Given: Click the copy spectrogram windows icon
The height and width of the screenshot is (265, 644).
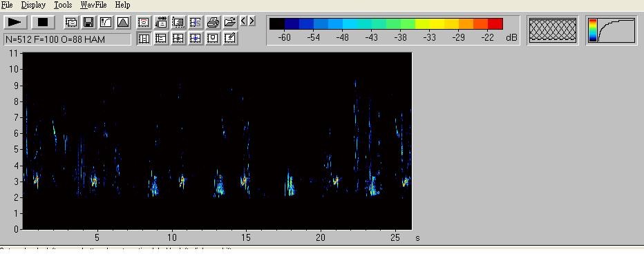Looking at the screenshot, I should (x=71, y=22).
